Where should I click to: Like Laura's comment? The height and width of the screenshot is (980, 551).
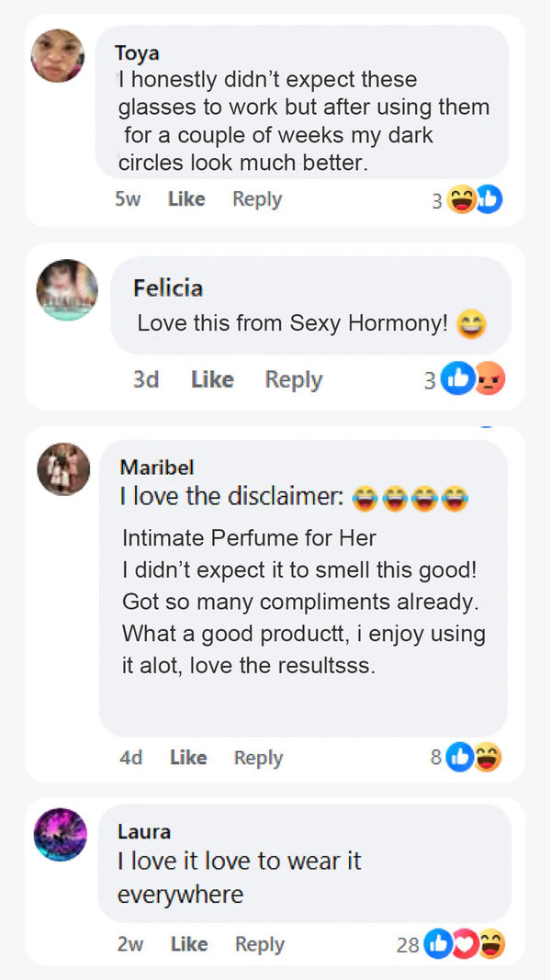coord(189,944)
